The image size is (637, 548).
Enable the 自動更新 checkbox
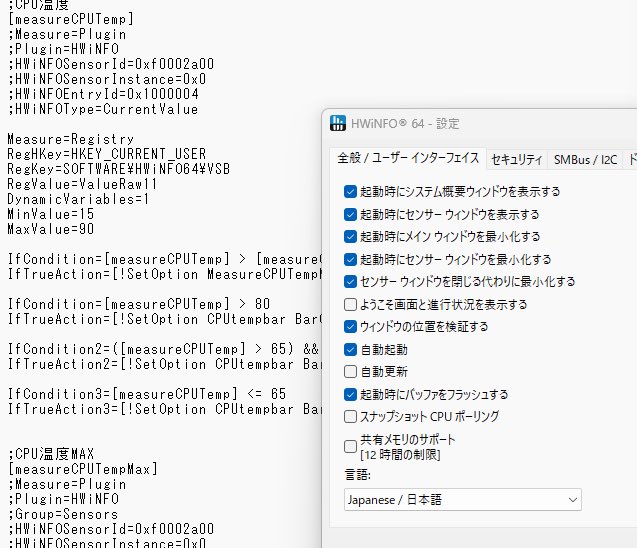pos(350,372)
